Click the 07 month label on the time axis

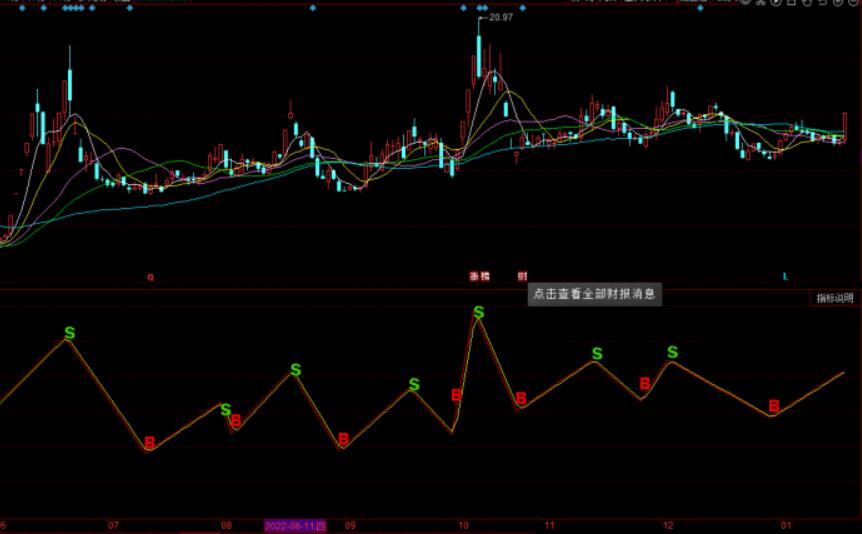pos(114,525)
